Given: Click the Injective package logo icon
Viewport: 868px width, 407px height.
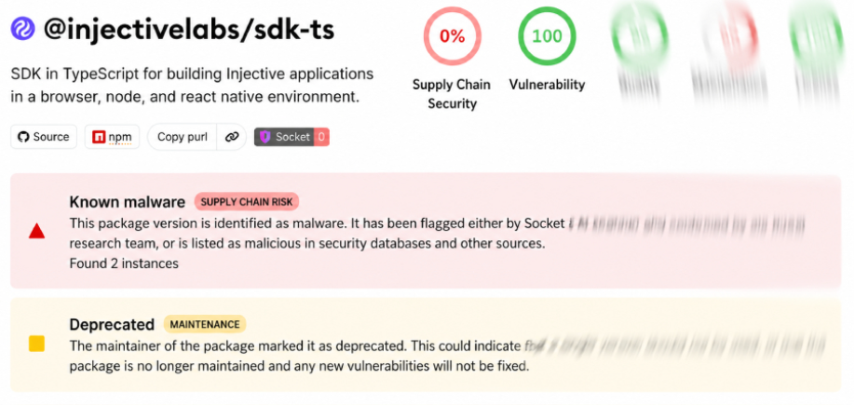Looking at the screenshot, I should [x=22, y=29].
